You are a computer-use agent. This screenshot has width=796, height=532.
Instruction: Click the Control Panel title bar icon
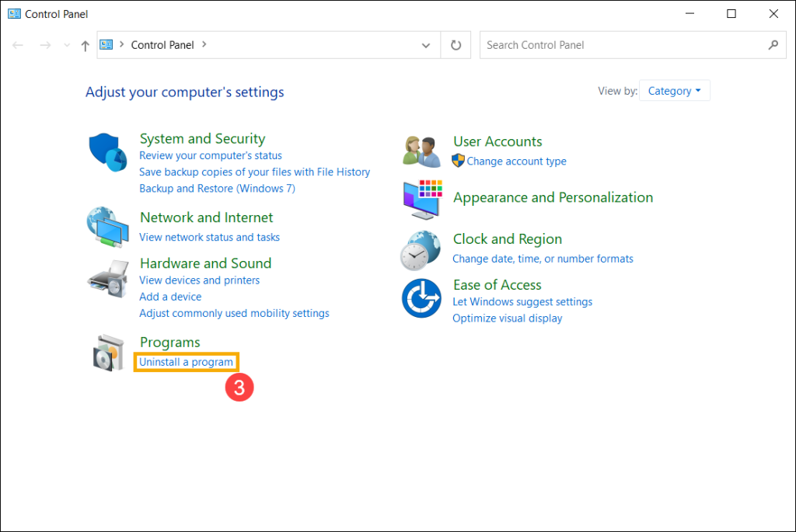tap(14, 14)
